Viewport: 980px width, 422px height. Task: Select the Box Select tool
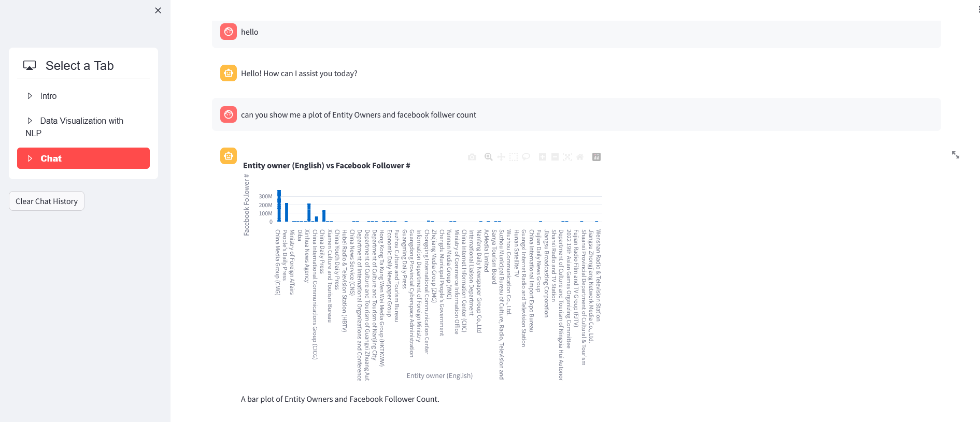pyautogui.click(x=514, y=157)
